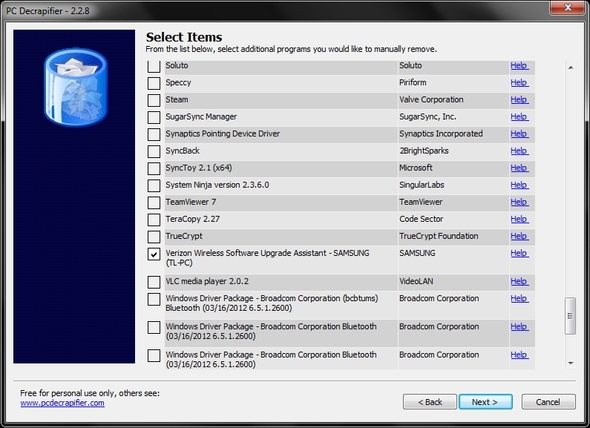
Task: Check the Soluto checkbox
Action: coord(154,67)
